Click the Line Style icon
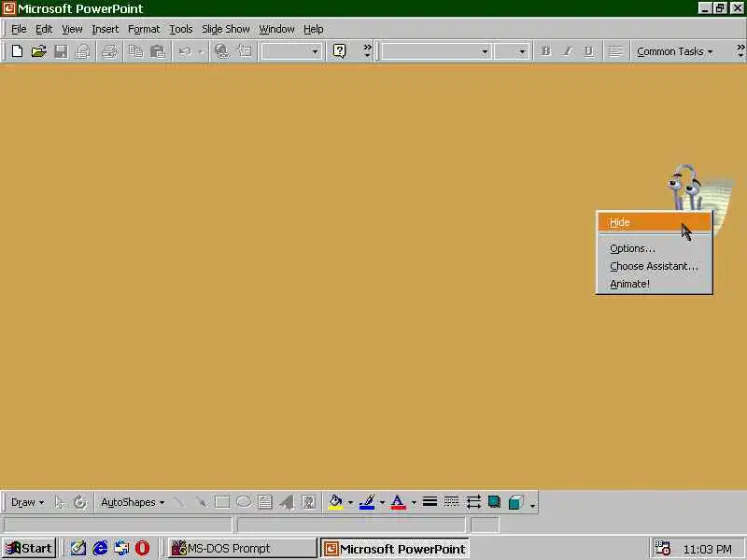This screenshot has height=560, width=747. [430, 502]
